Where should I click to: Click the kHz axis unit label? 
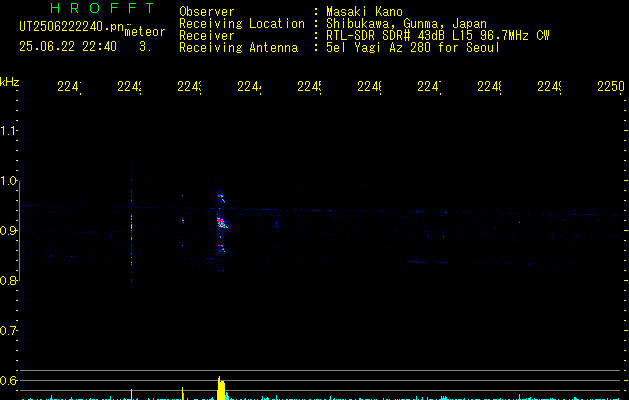(9, 82)
